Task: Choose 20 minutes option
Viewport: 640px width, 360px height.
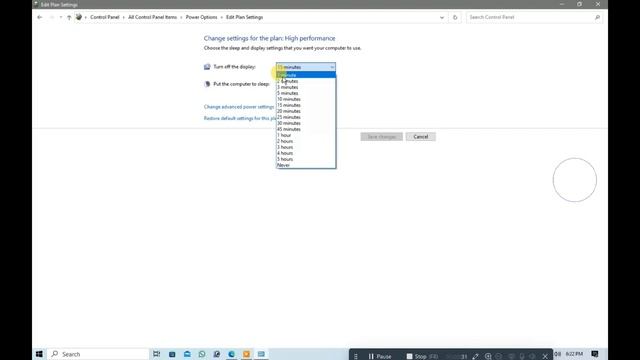Action: pos(306,111)
